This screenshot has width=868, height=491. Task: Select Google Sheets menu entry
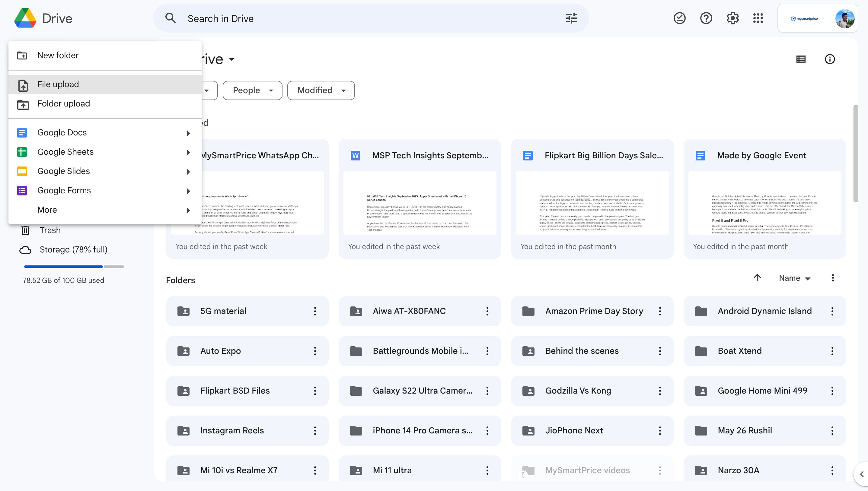tap(105, 152)
